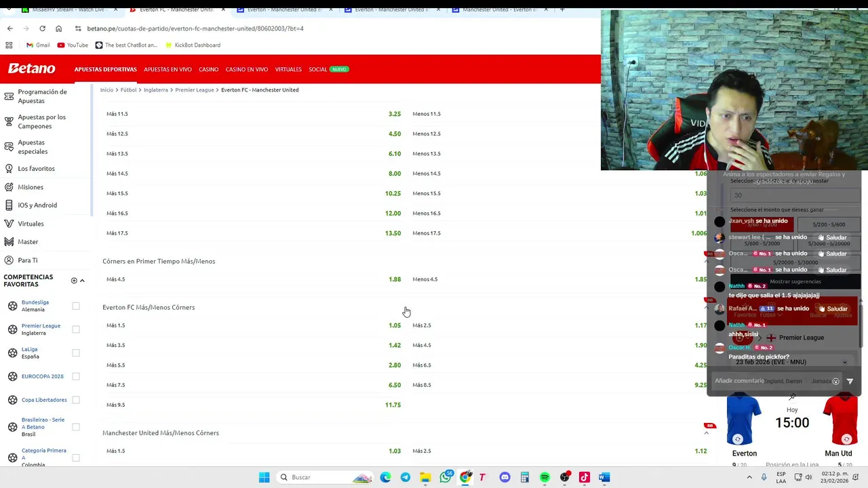Click the send comment arrow icon
Image resolution: width=868 pixels, height=488 pixels.
pyautogui.click(x=850, y=382)
